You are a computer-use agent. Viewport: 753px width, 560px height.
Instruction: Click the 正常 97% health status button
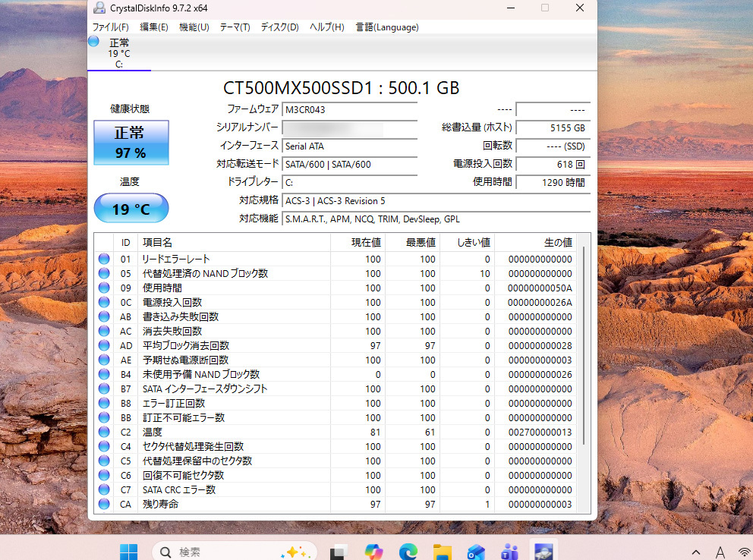[131, 143]
